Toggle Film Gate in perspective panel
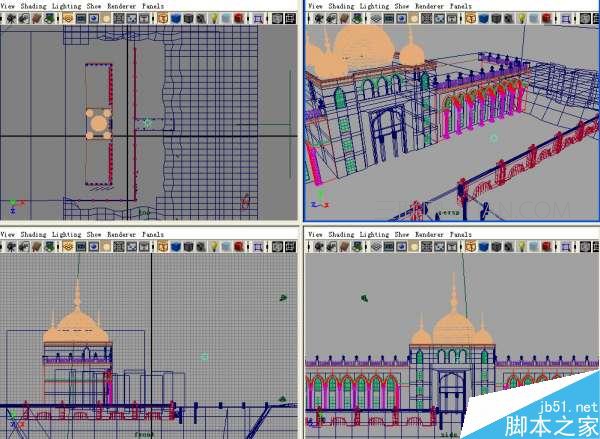This screenshot has height=439, width=600. point(389,18)
